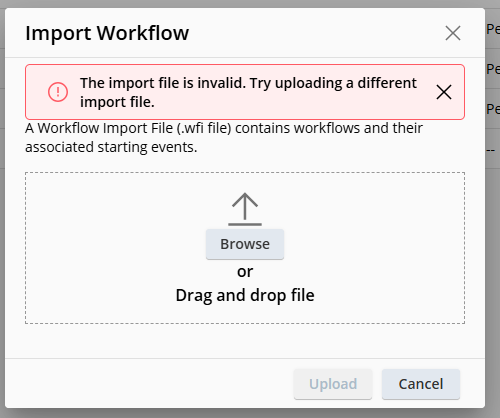Click the Import Workflow dialog title
This screenshot has width=500, height=418.
click(107, 33)
